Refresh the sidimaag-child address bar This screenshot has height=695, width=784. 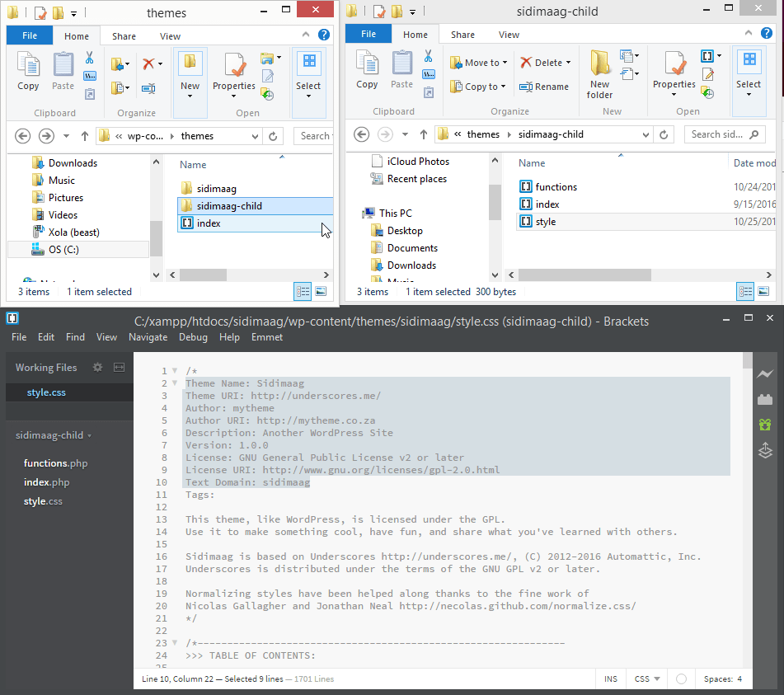[x=664, y=134]
